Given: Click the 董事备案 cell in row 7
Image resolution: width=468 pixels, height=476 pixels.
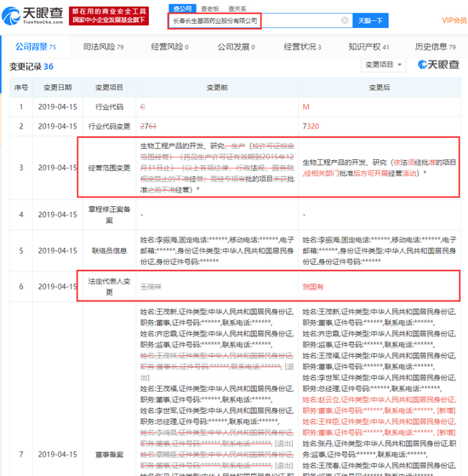Looking at the screenshot, I should [x=109, y=455].
